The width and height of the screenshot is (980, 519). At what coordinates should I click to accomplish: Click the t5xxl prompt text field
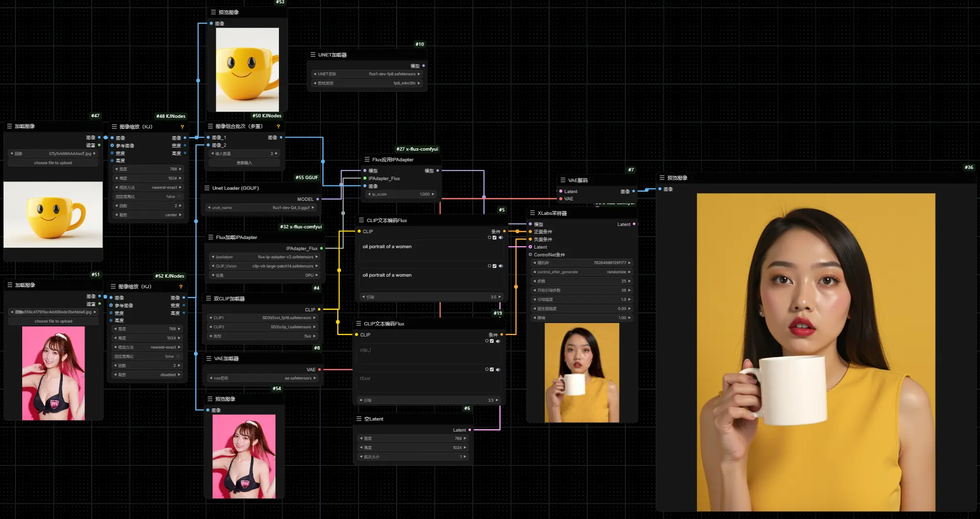click(428, 383)
